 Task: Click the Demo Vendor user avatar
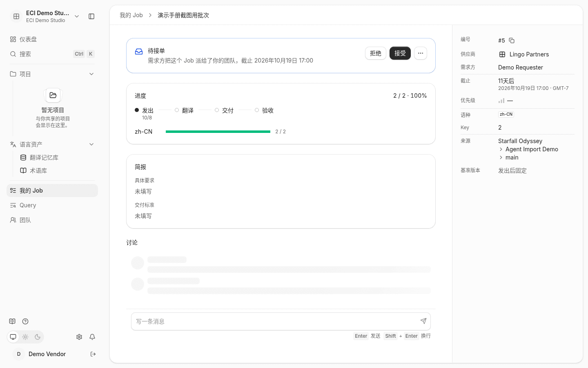(x=19, y=354)
